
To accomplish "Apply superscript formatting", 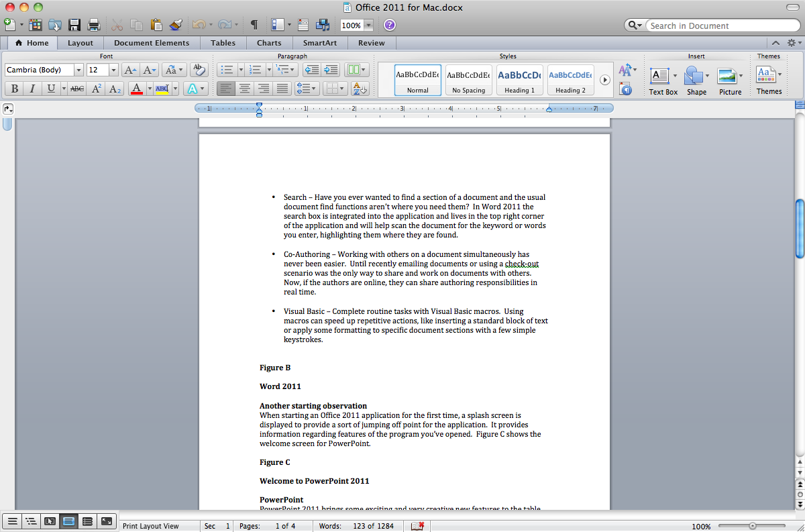I will tap(97, 89).
